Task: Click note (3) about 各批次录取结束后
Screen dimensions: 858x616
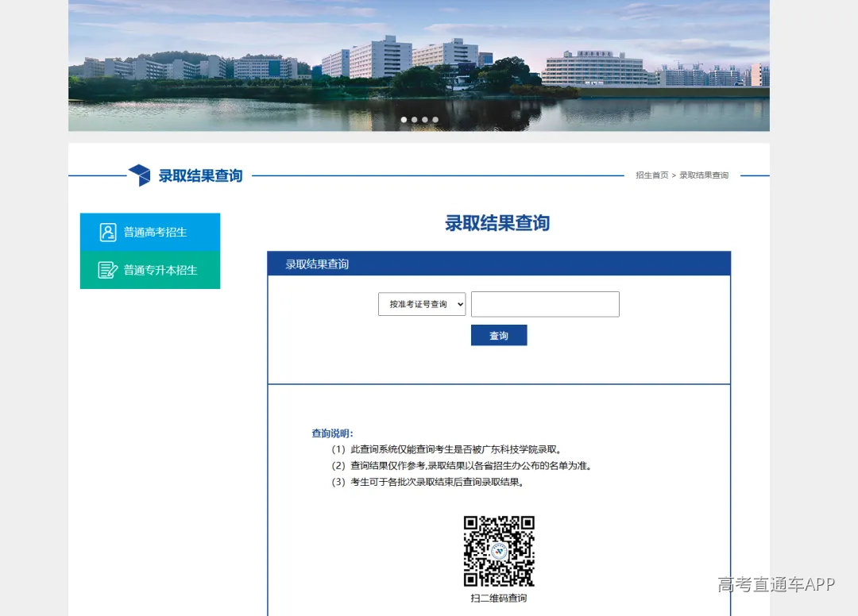Action: pos(427,482)
